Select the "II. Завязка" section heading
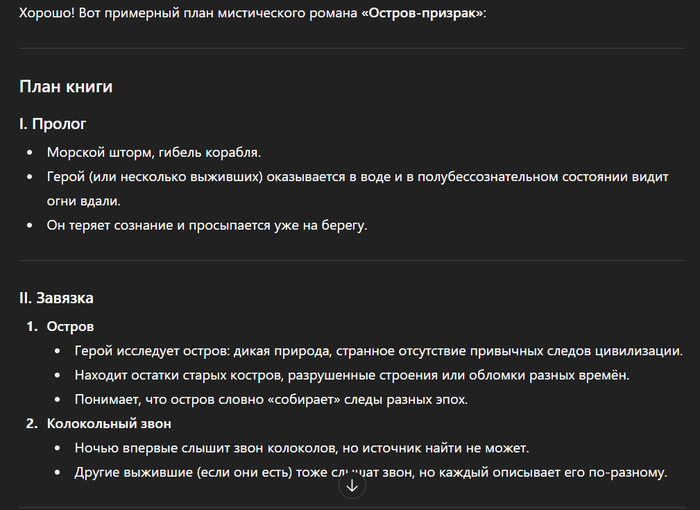 pyautogui.click(x=57, y=298)
